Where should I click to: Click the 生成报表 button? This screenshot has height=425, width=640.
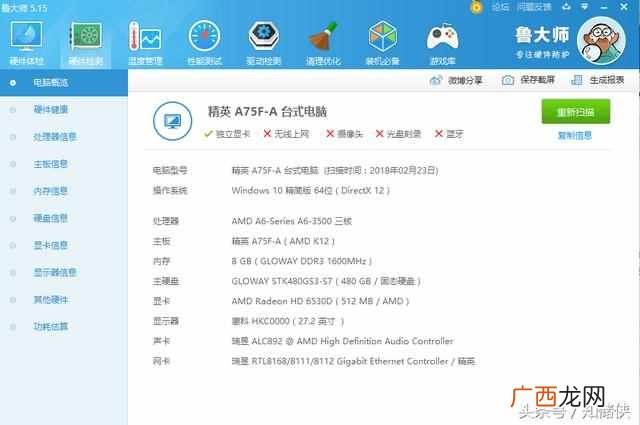(598, 80)
